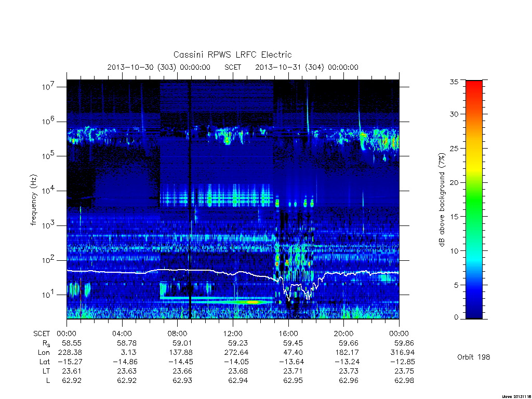This screenshot has width=532, height=399.
Task: Click the Lon value 3.13
Action: tap(129, 353)
